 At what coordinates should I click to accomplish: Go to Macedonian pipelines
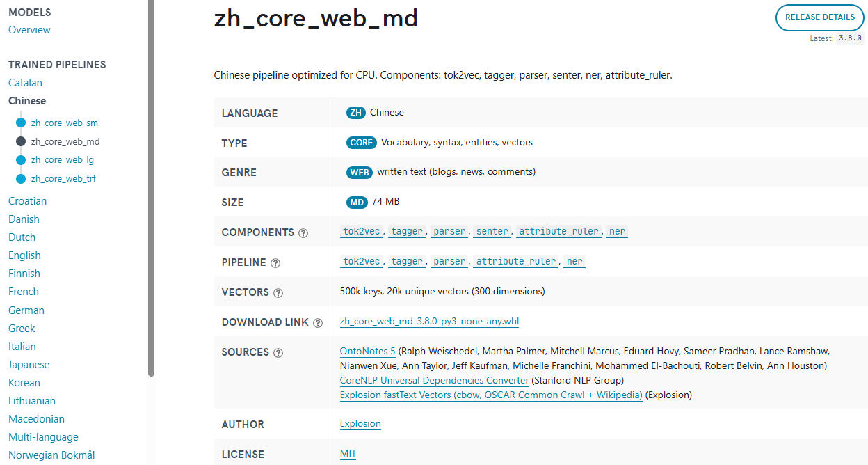(x=36, y=419)
